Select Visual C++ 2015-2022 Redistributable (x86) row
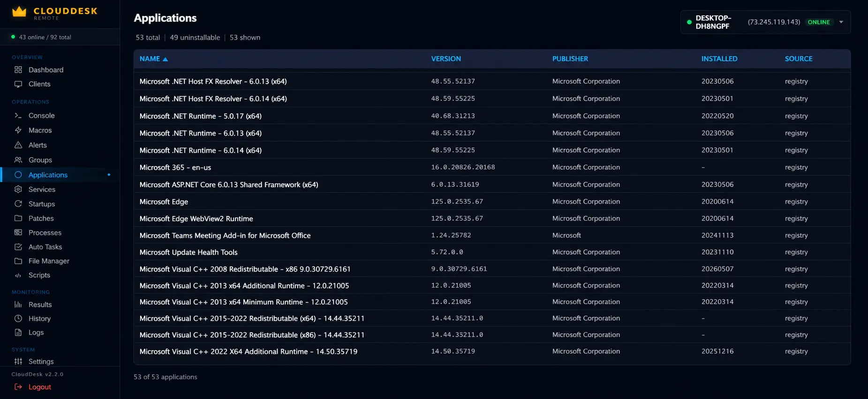 [492, 335]
